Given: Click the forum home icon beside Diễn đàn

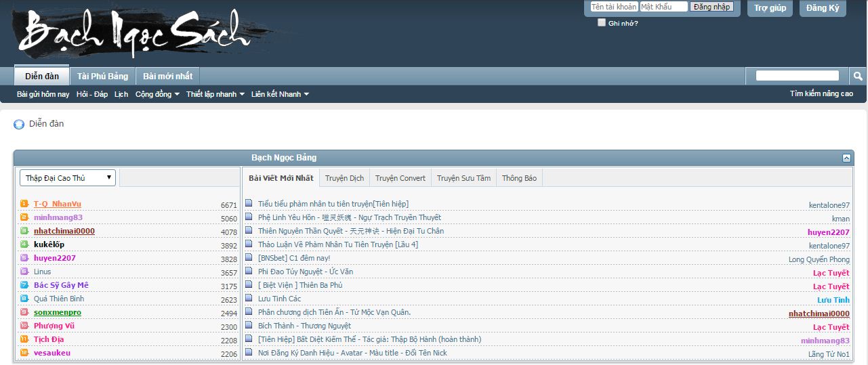Looking at the screenshot, I should (19, 125).
